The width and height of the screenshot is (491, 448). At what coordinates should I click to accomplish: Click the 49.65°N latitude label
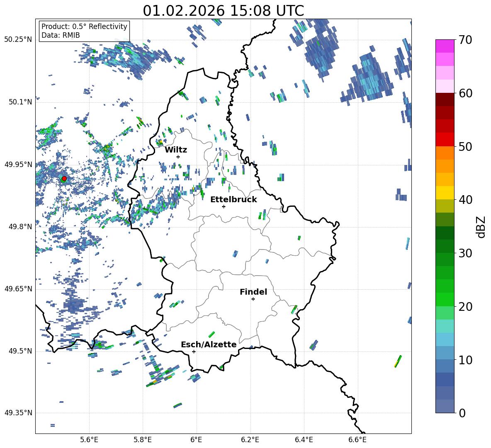18,288
